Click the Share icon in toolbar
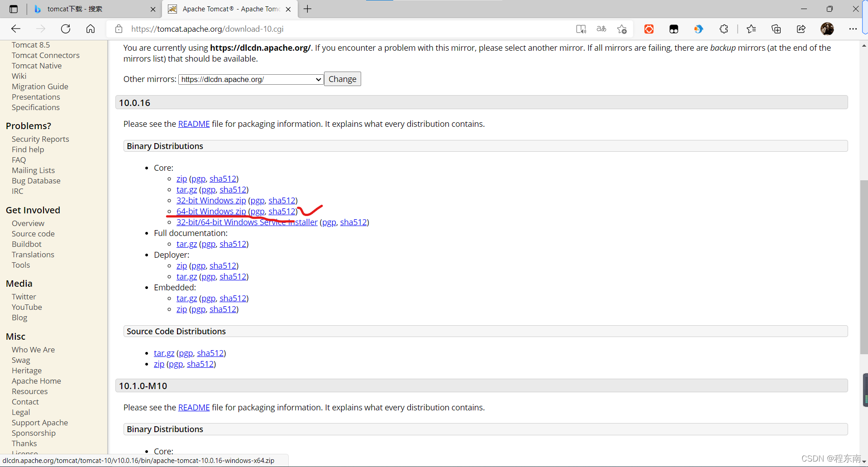 [x=801, y=29]
